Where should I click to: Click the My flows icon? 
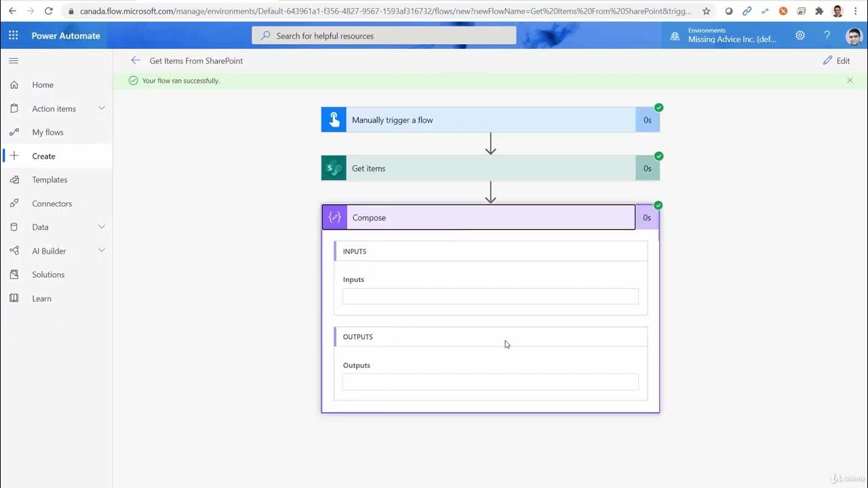[x=14, y=132]
